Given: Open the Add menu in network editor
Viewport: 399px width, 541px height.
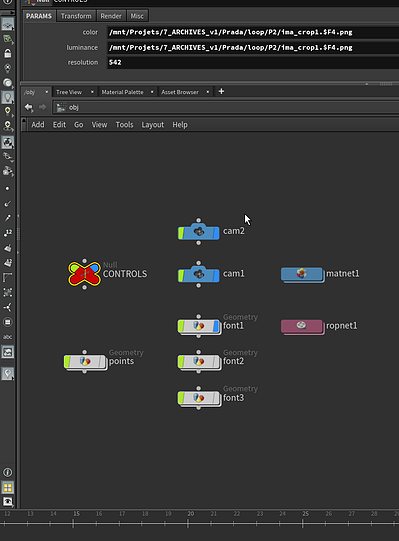Looking at the screenshot, I should [x=38, y=125].
